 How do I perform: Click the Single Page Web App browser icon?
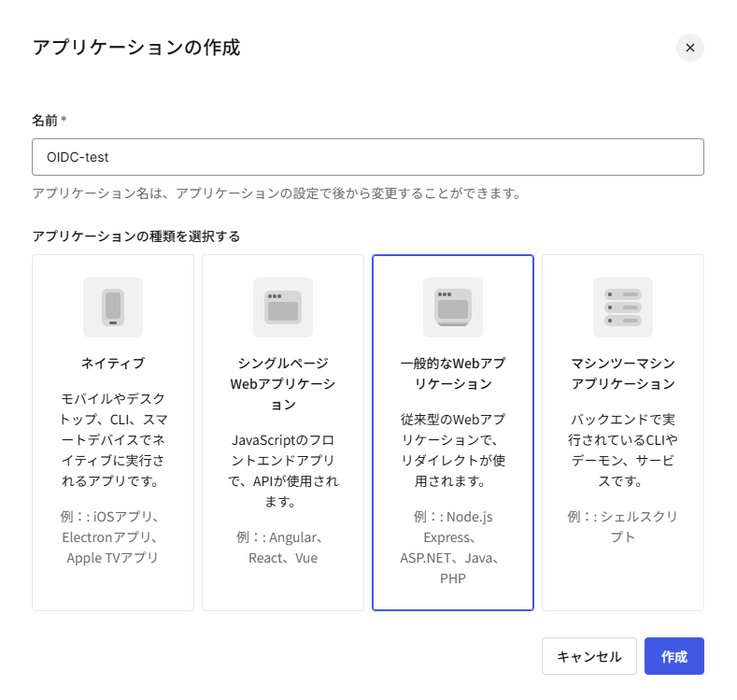(283, 307)
